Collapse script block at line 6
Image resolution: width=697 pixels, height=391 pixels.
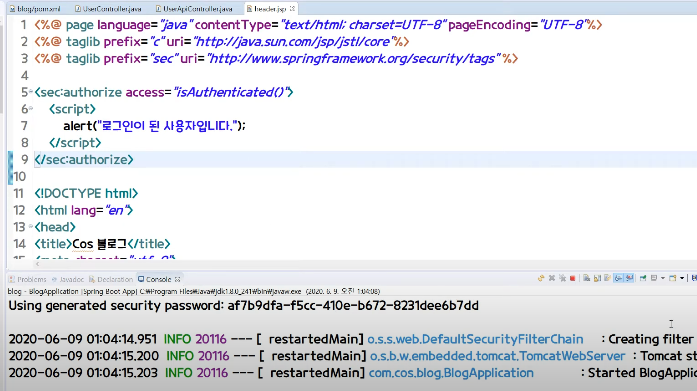pyautogui.click(x=31, y=108)
